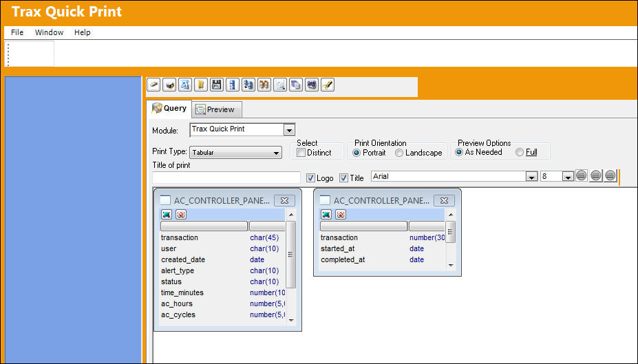Click the stacked windows copy icon
The width and height of the screenshot is (638, 364).
click(x=296, y=85)
